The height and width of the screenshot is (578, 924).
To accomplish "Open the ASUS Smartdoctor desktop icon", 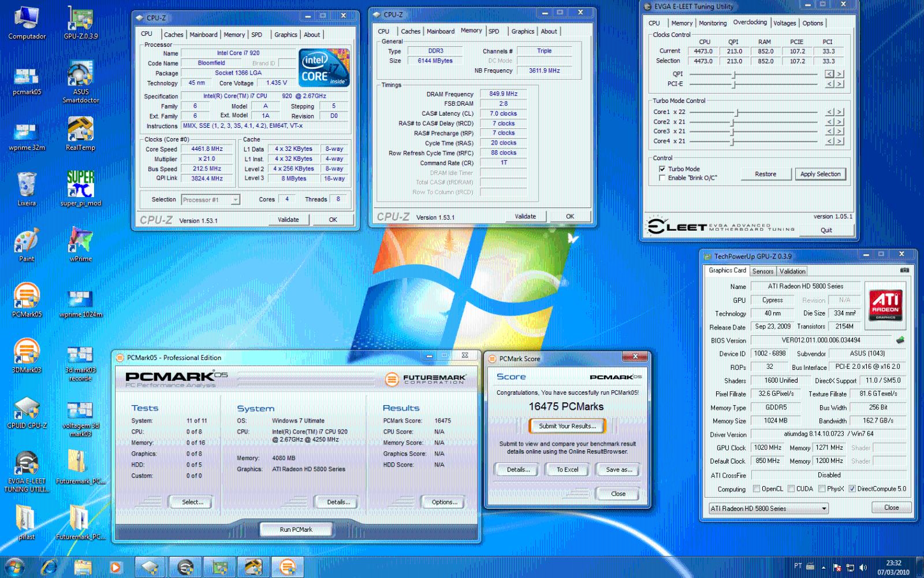I will [x=80, y=82].
